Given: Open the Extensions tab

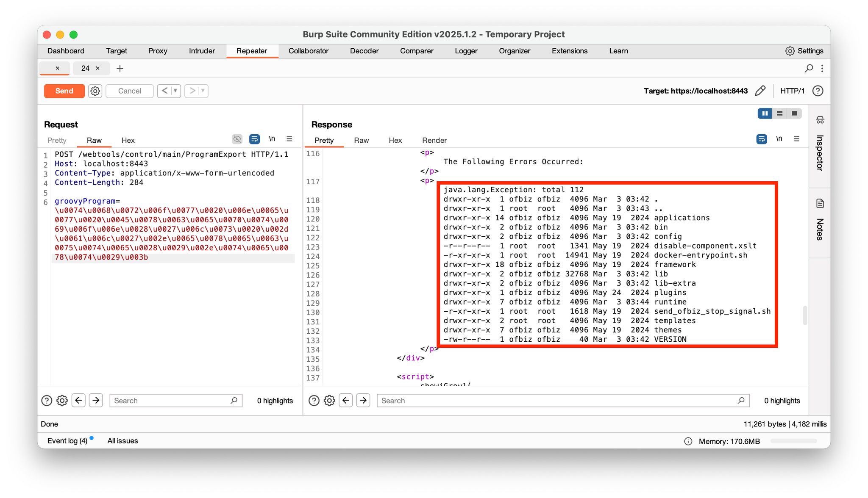Looking at the screenshot, I should click(x=570, y=51).
